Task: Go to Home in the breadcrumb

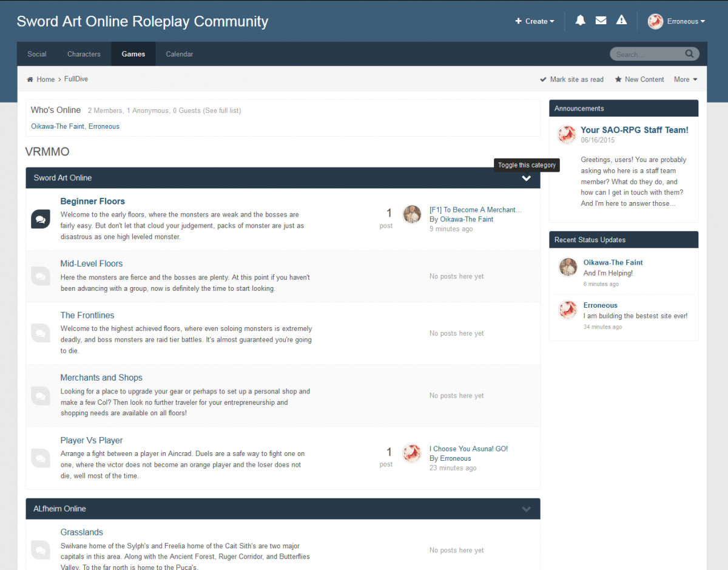Action: click(x=45, y=80)
